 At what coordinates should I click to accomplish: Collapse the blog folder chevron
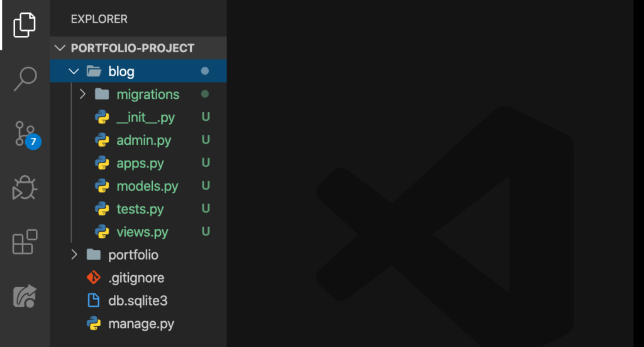click(x=74, y=71)
